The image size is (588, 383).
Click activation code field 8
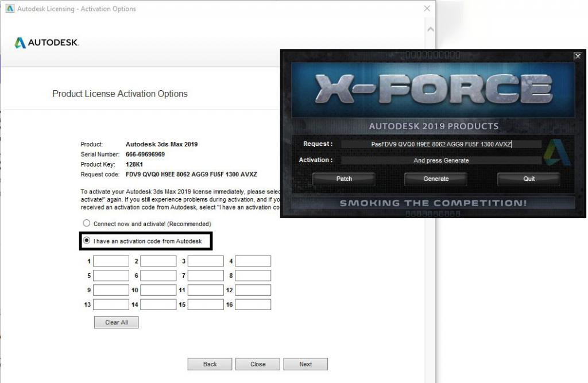pos(253,276)
